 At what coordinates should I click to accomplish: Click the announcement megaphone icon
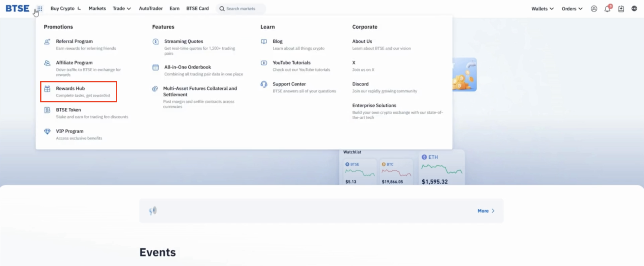(153, 211)
